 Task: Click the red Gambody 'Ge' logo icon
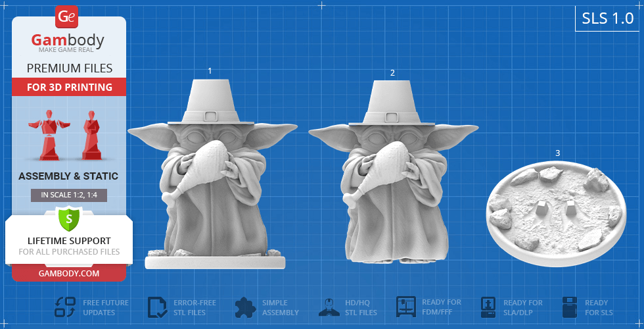(x=68, y=16)
